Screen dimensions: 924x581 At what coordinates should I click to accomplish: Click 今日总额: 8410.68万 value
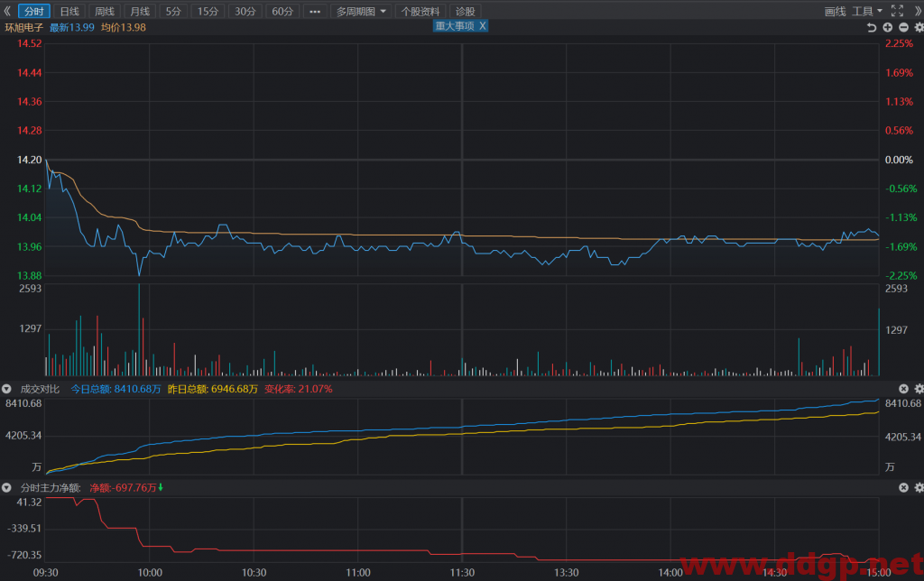116,389
